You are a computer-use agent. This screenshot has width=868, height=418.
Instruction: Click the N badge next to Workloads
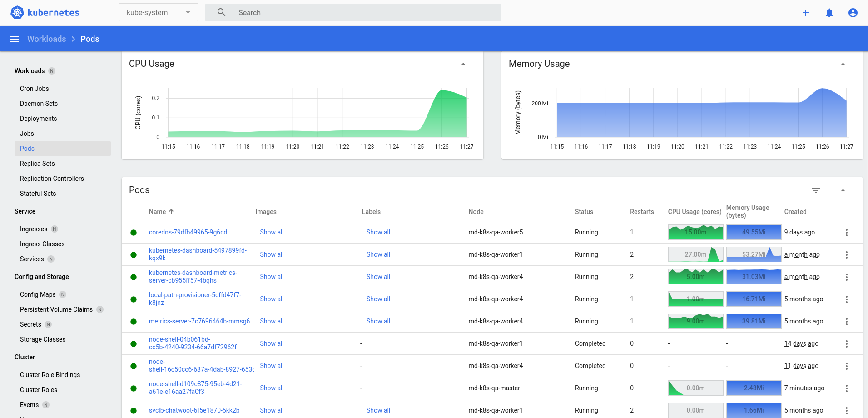[52, 71]
